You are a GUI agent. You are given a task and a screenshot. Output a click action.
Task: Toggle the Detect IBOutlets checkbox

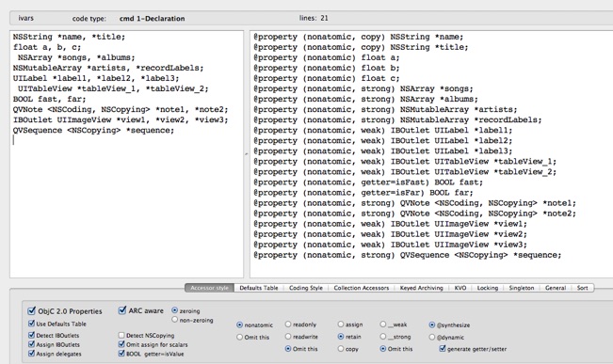pos(31,335)
